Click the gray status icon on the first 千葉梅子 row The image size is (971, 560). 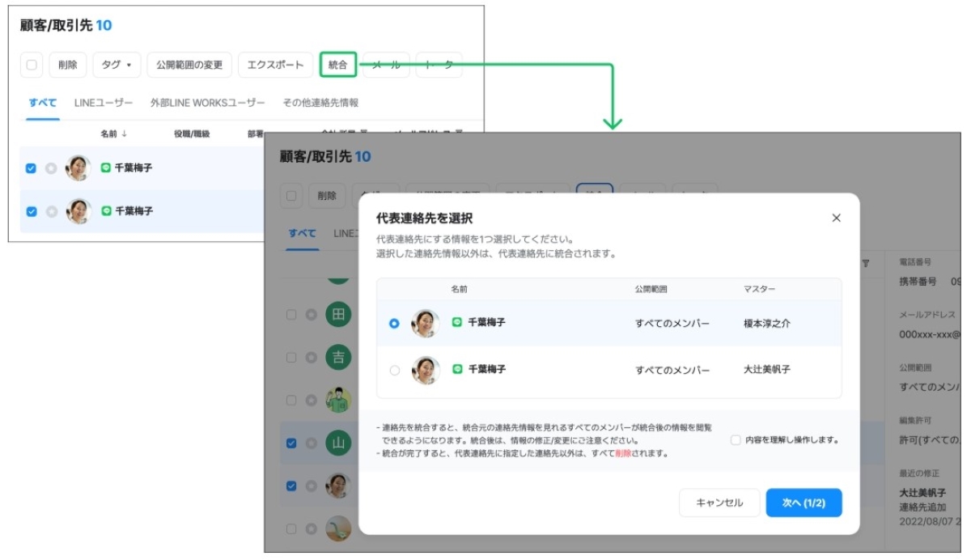tap(52, 168)
